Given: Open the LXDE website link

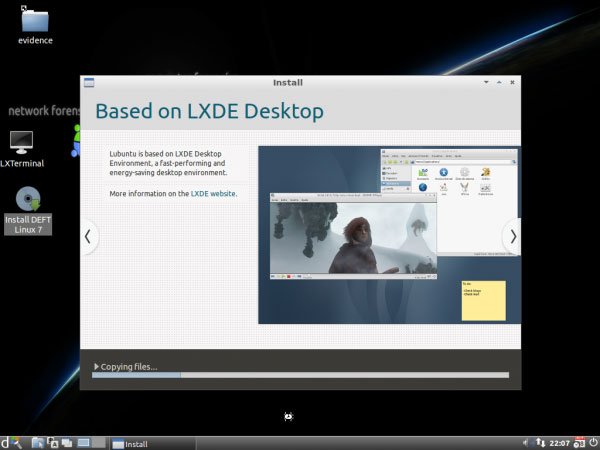Looking at the screenshot, I should pos(213,194).
